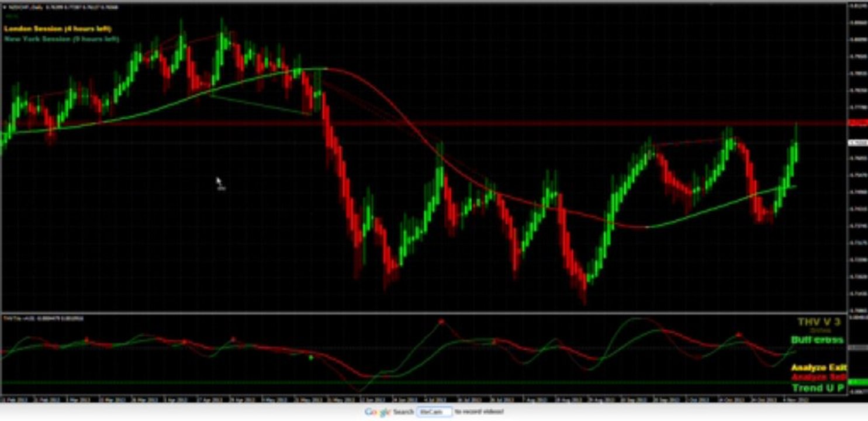Click the Google logo in bottom bar

point(377,412)
